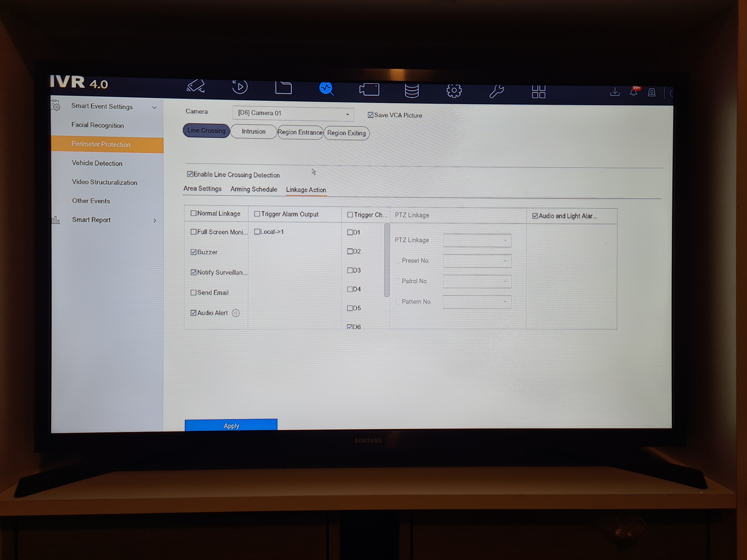Switch to the Arming Schedule tab
The width and height of the screenshot is (747, 560).
click(x=254, y=189)
